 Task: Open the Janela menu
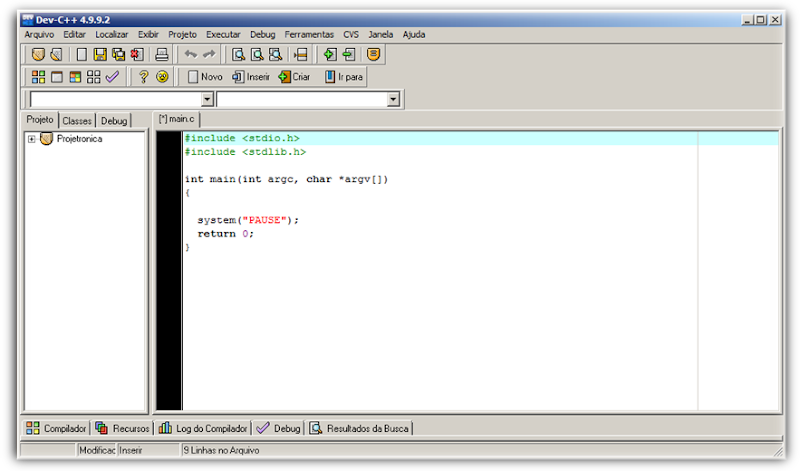[381, 34]
